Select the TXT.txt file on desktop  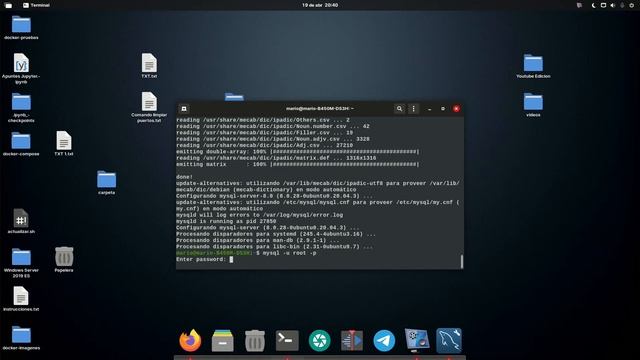coord(149,66)
